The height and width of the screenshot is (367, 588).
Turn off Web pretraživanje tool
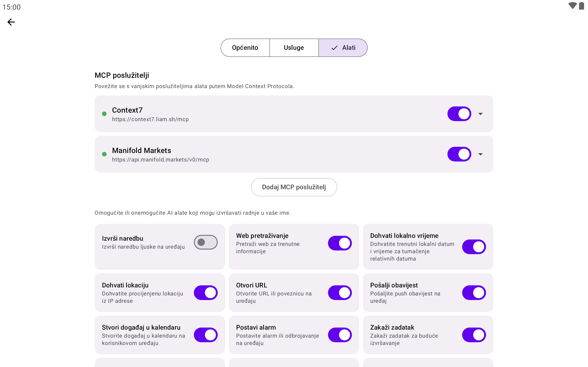[340, 243]
